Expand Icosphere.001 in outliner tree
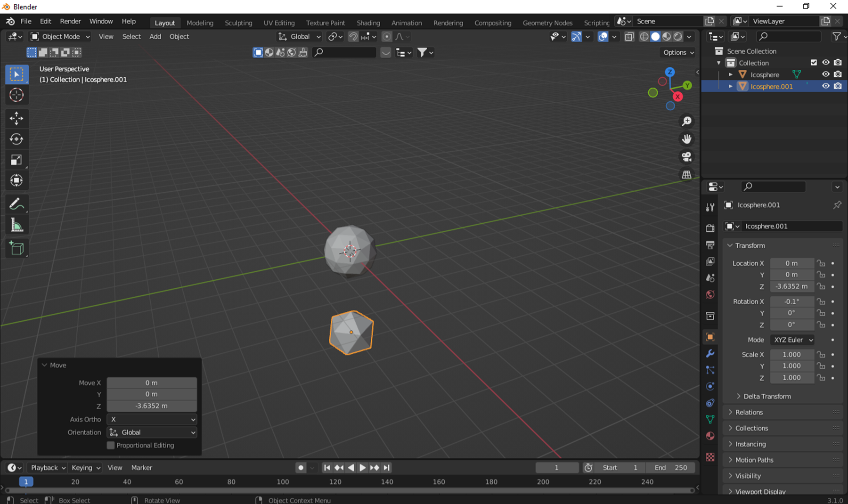This screenshot has width=848, height=504. pyautogui.click(x=731, y=87)
